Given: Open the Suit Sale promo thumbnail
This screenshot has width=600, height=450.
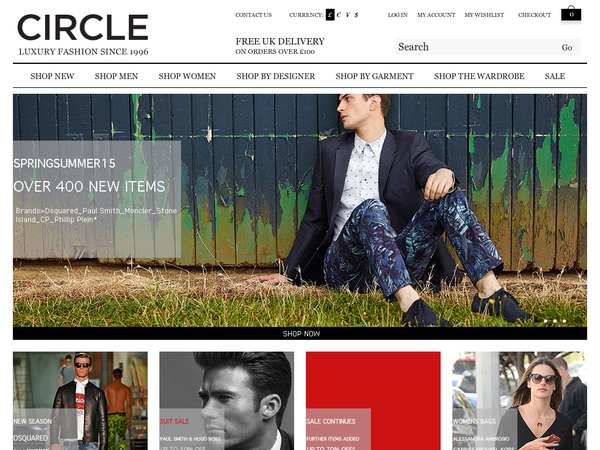Looking at the screenshot, I should pyautogui.click(x=227, y=401).
